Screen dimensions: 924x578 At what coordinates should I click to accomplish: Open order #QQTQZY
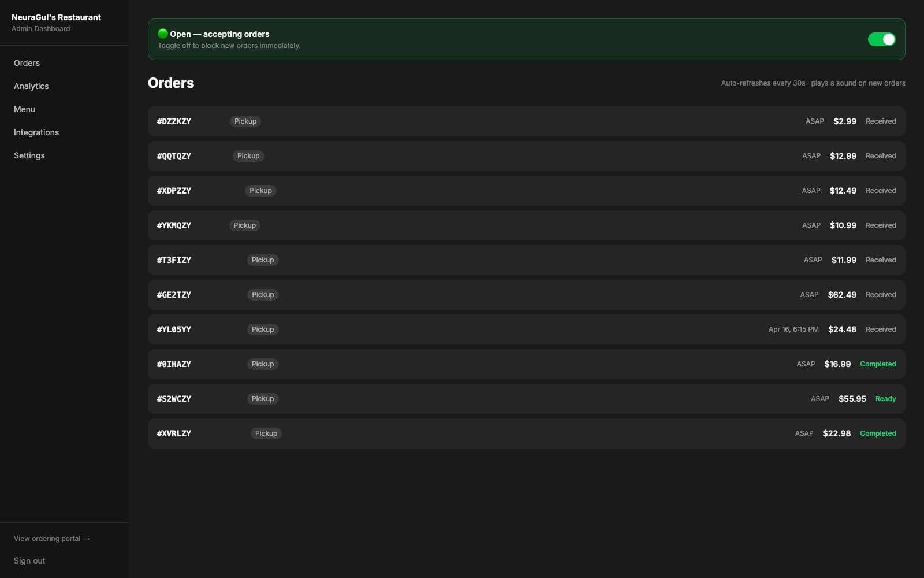pyautogui.click(x=526, y=156)
